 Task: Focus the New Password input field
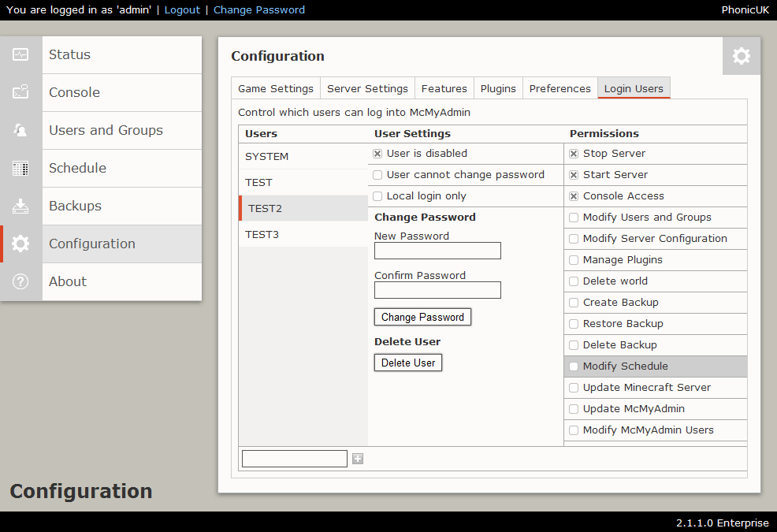437,251
